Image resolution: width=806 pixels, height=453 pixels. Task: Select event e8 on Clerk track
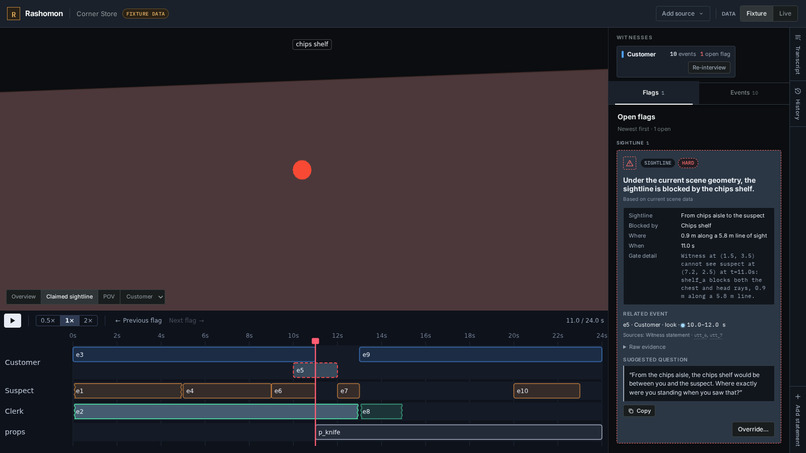point(381,411)
